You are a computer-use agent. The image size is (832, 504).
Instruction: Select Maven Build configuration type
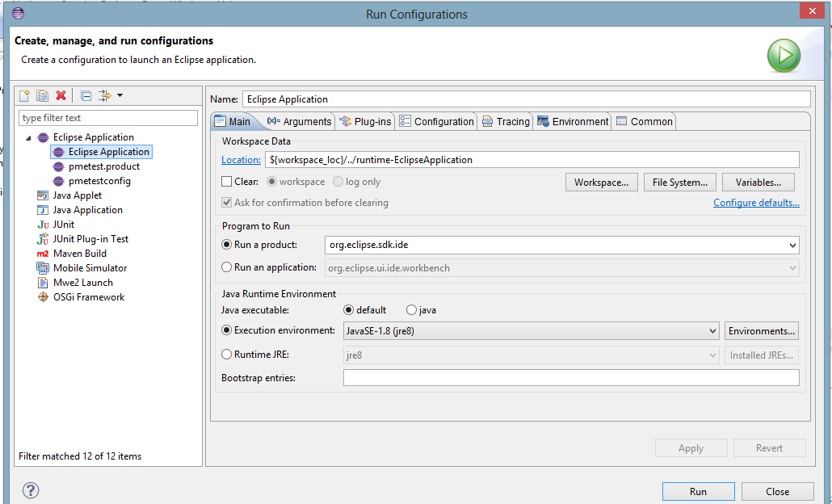point(80,254)
